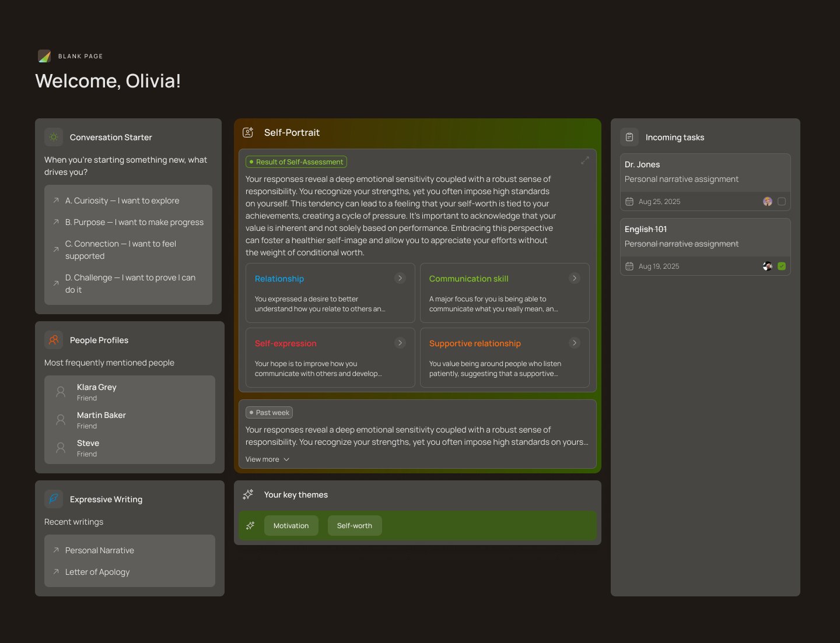Click the Incoming tasks clipboard icon
Image resolution: width=840 pixels, height=643 pixels.
coord(629,137)
